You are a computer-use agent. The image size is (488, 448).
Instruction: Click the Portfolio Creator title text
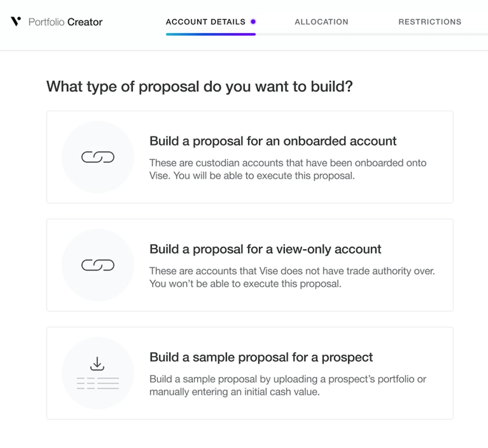[x=65, y=22]
